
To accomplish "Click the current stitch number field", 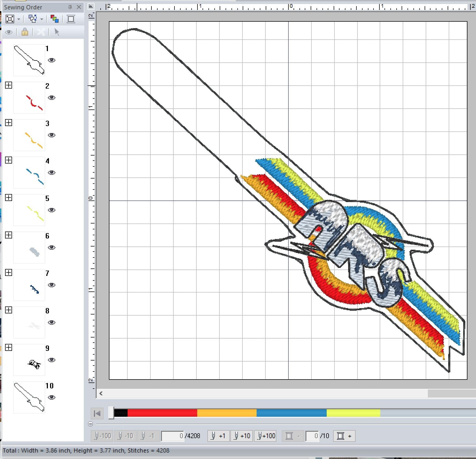I will [x=173, y=436].
